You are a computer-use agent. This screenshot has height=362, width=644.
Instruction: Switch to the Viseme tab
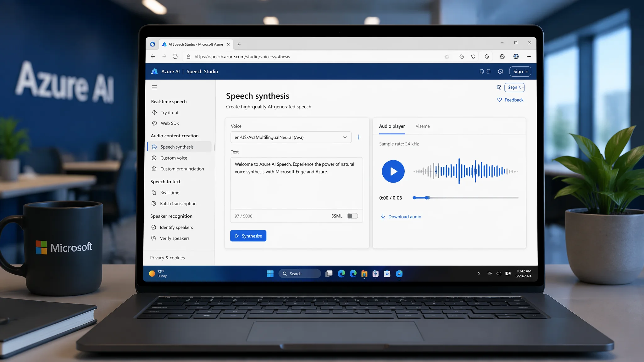pos(423,126)
